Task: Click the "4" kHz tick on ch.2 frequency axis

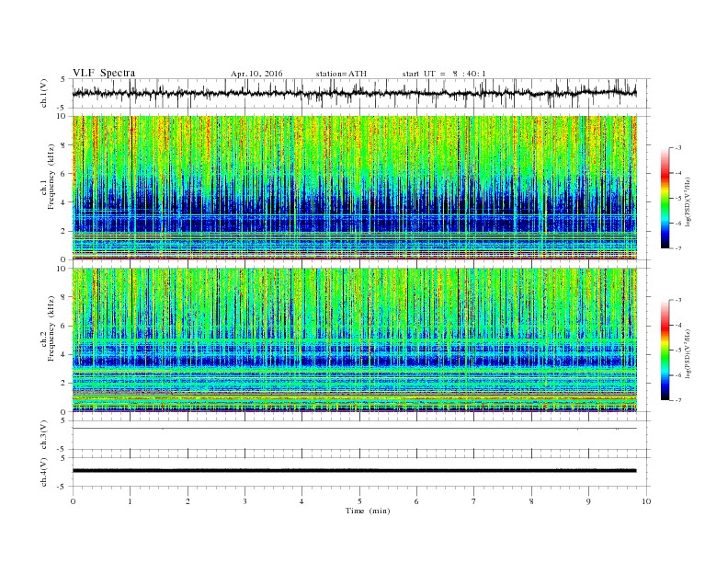Action: click(64, 355)
